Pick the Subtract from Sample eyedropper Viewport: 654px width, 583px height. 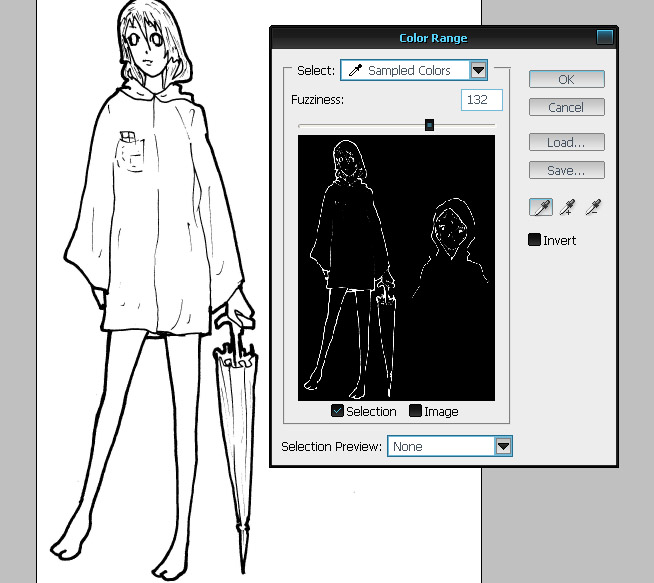(x=595, y=207)
